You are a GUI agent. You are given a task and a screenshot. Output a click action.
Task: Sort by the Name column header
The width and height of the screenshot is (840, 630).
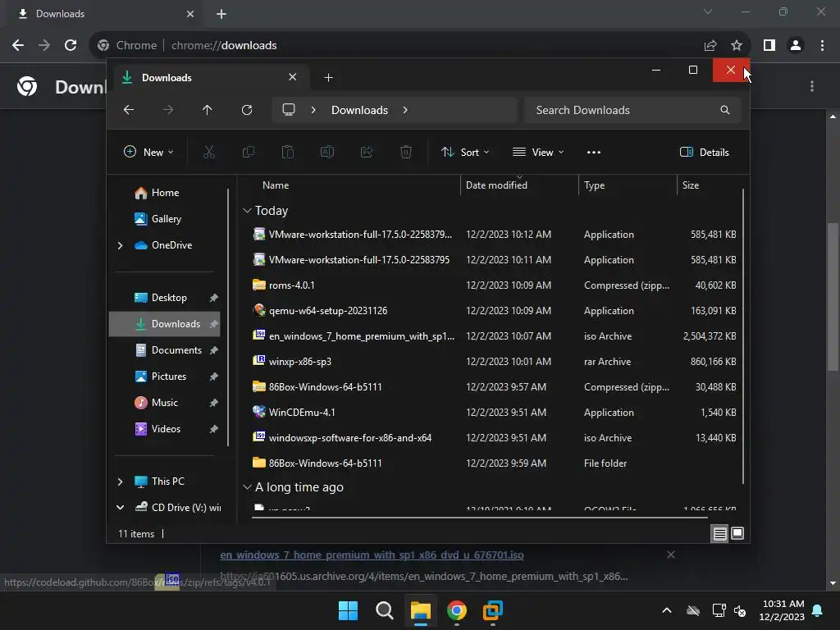(x=276, y=185)
